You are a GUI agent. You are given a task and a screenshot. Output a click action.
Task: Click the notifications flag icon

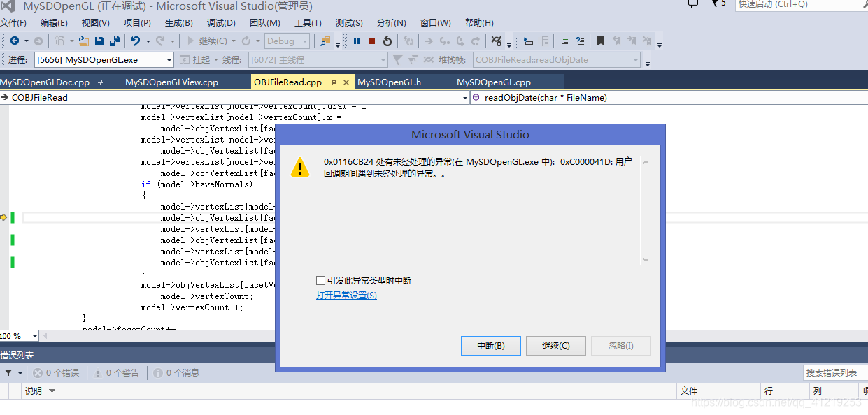(x=715, y=3)
